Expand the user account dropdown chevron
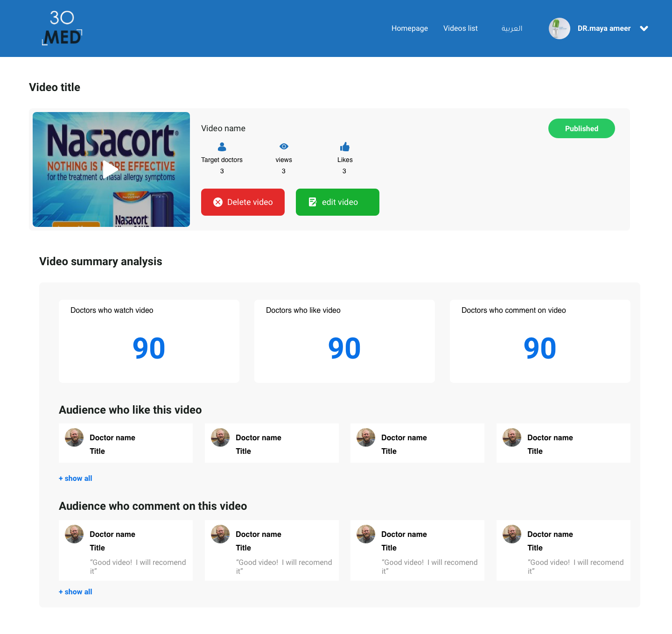This screenshot has width=672, height=634. tap(644, 28)
